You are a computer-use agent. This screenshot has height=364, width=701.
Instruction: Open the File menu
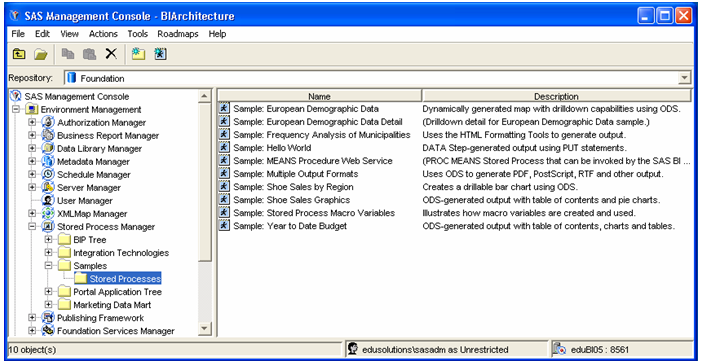tap(18, 34)
